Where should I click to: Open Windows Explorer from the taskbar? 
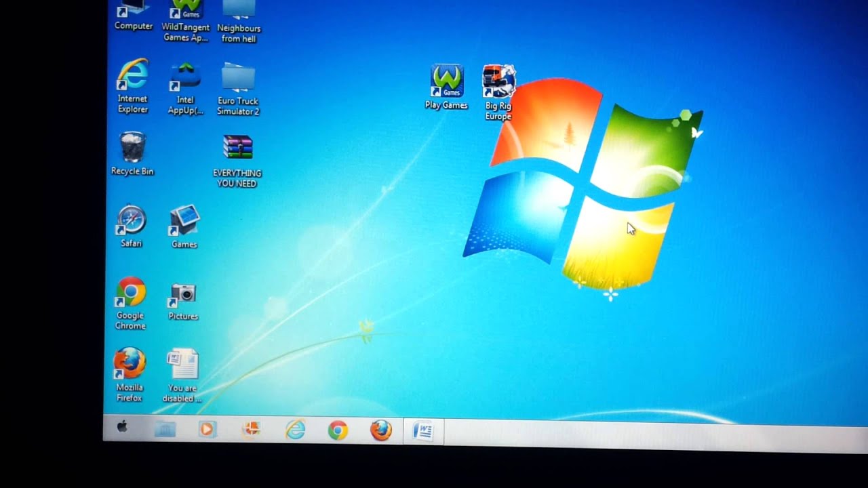pyautogui.click(x=165, y=429)
